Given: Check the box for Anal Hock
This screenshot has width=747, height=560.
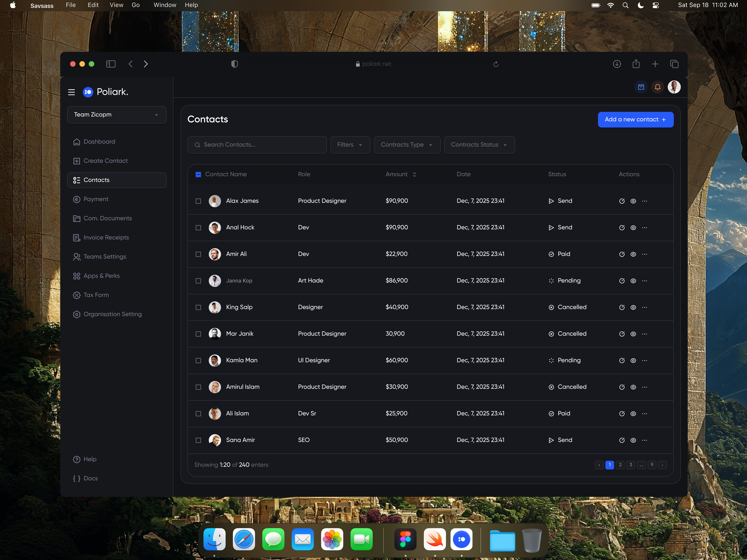Looking at the screenshot, I should (x=198, y=228).
